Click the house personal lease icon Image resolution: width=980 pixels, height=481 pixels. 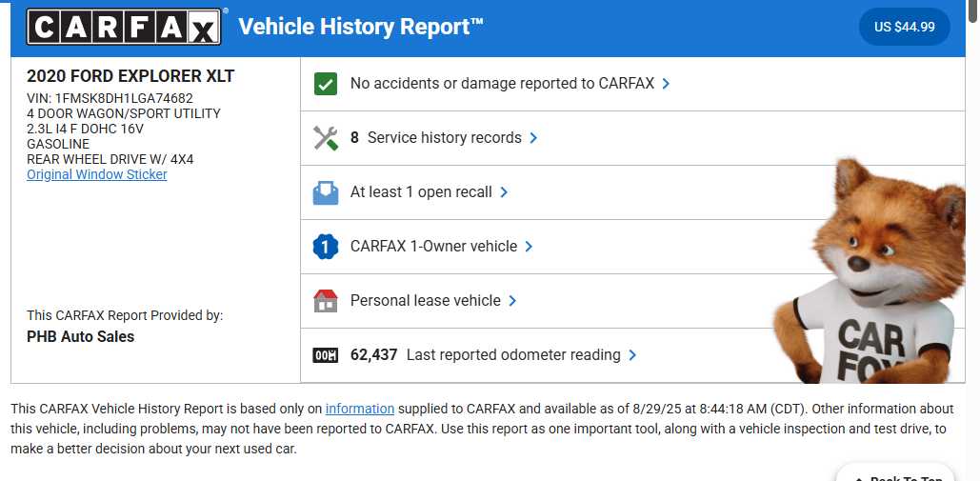[x=326, y=301]
